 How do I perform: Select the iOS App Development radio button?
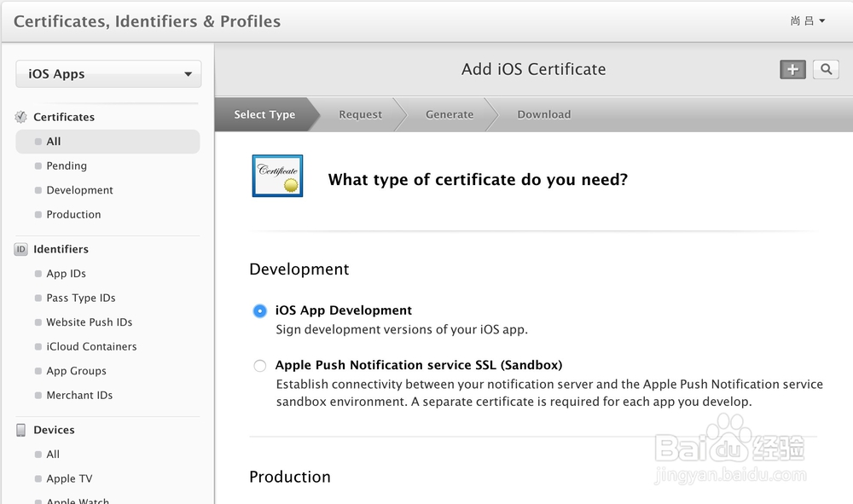[260, 311]
